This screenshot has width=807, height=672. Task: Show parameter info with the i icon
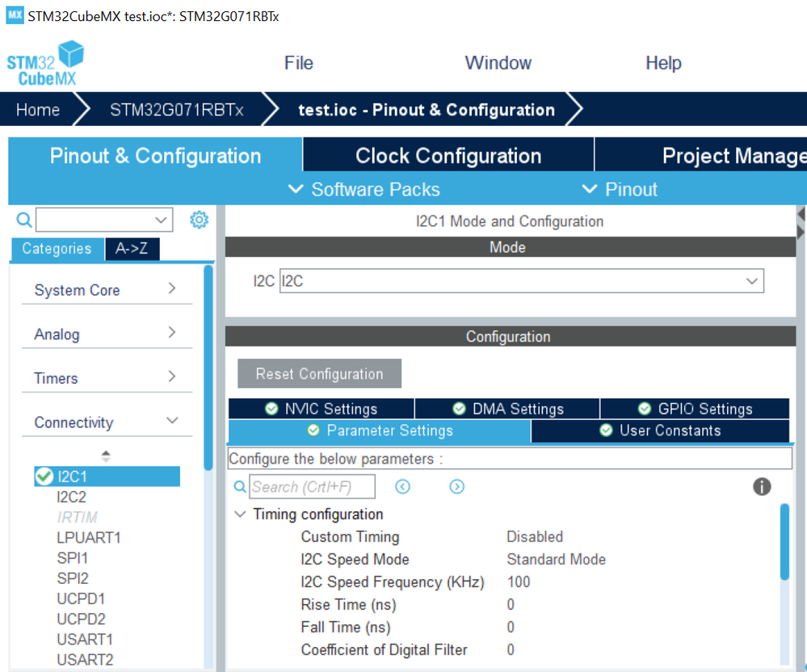pyautogui.click(x=762, y=486)
